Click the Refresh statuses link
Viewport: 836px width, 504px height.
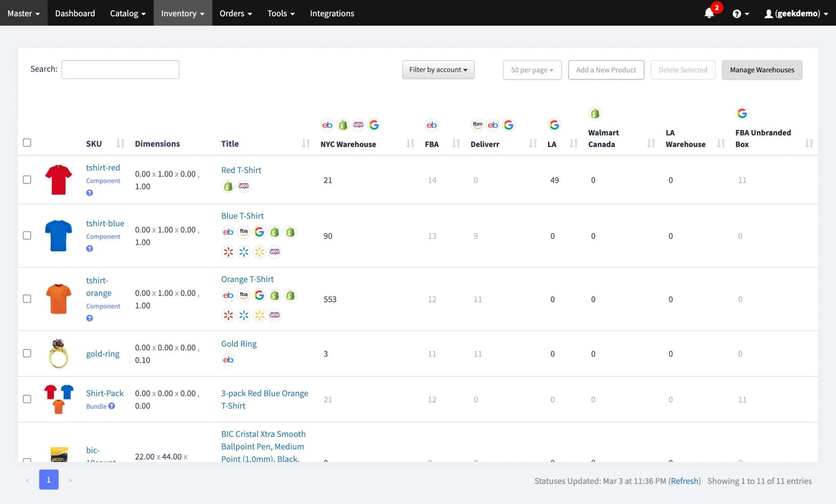pyautogui.click(x=684, y=481)
